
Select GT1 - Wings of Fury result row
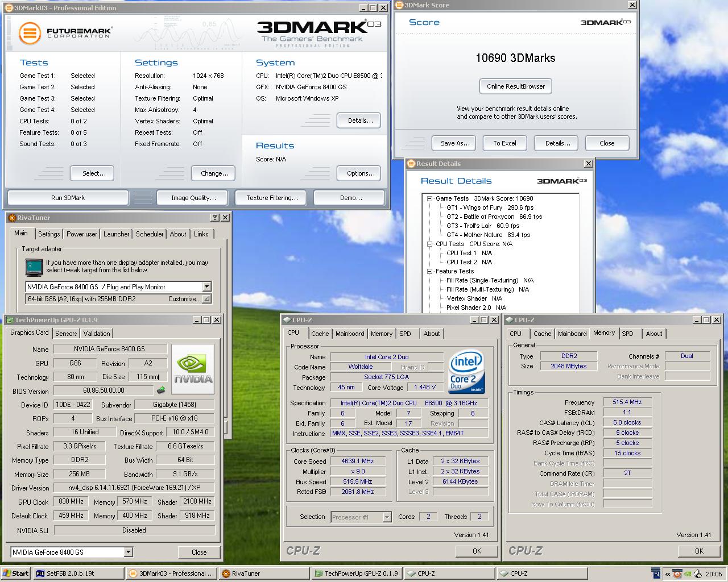pyautogui.click(x=490, y=207)
